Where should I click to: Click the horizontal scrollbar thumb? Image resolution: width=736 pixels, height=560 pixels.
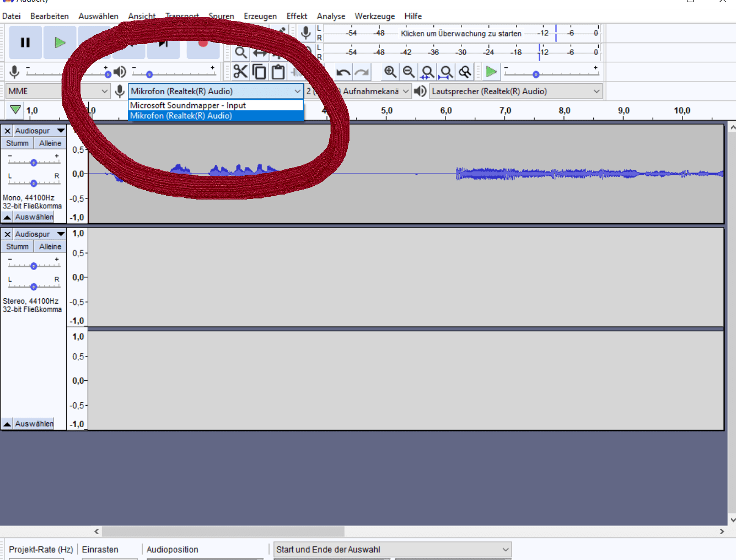(x=223, y=531)
